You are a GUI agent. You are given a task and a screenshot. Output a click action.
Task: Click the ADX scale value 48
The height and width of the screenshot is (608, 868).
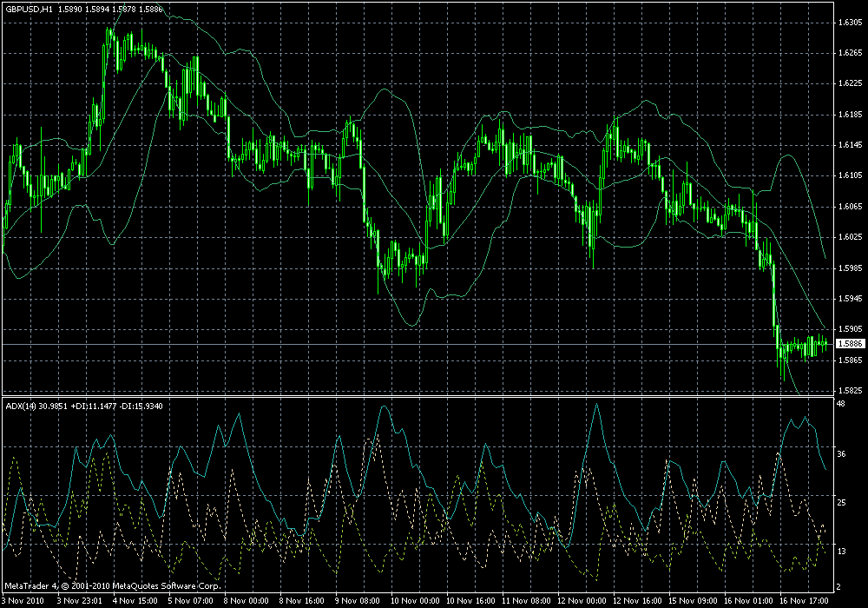841,404
